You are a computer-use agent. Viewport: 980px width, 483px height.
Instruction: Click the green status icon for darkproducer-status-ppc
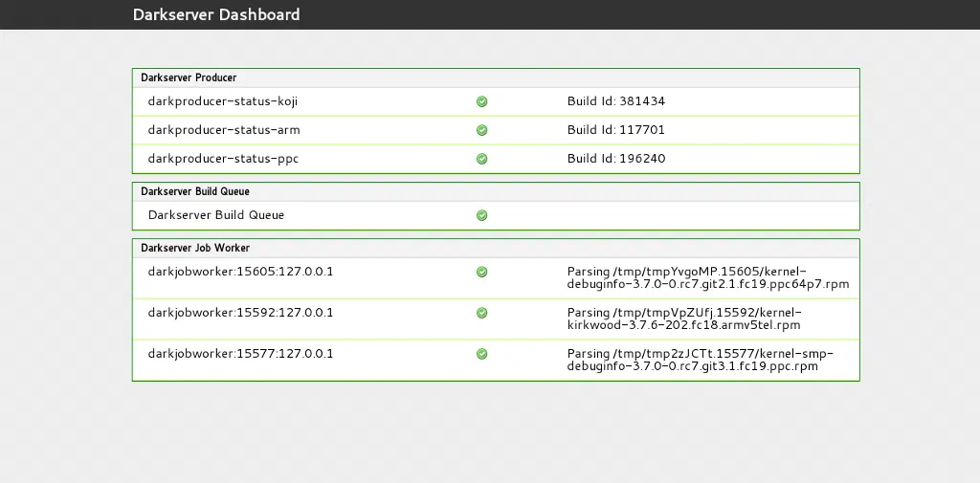(482, 159)
